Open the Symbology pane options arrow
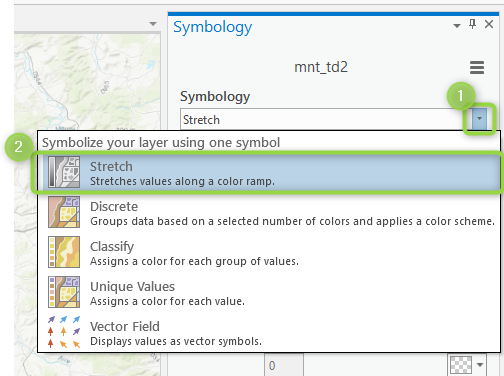The image size is (504, 376). pos(457,26)
